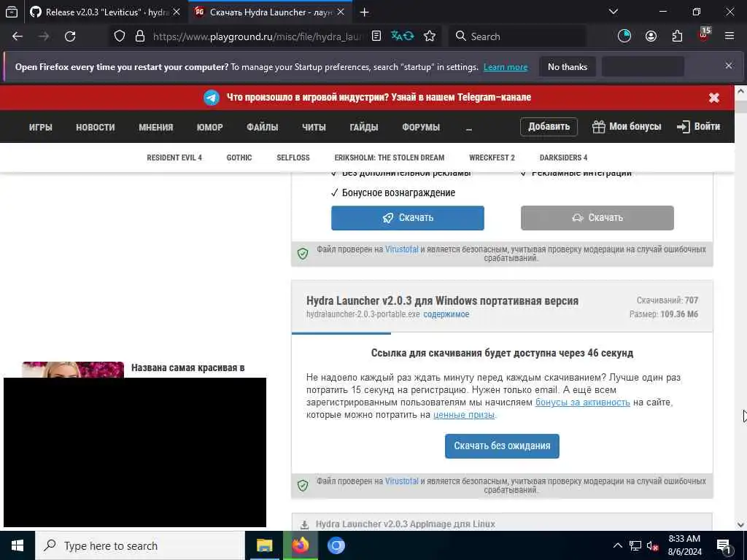Open ERIKSHOLM: THE STOLEN DREAM link
The height and width of the screenshot is (560, 747).
click(x=390, y=157)
